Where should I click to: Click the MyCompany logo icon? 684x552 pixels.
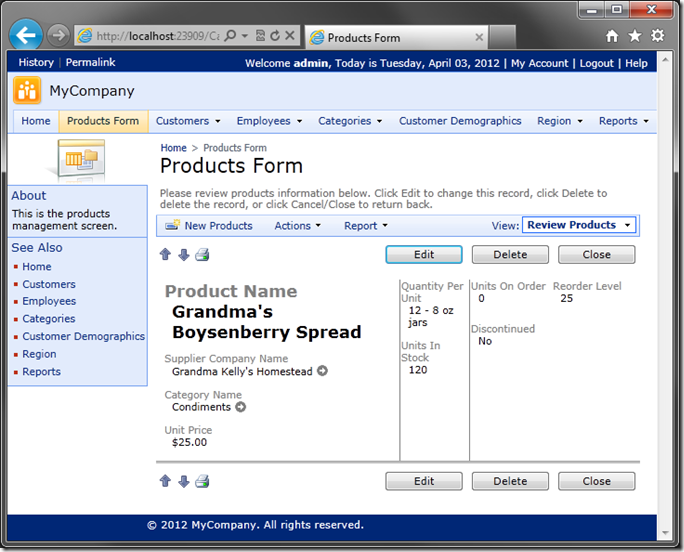(x=27, y=91)
